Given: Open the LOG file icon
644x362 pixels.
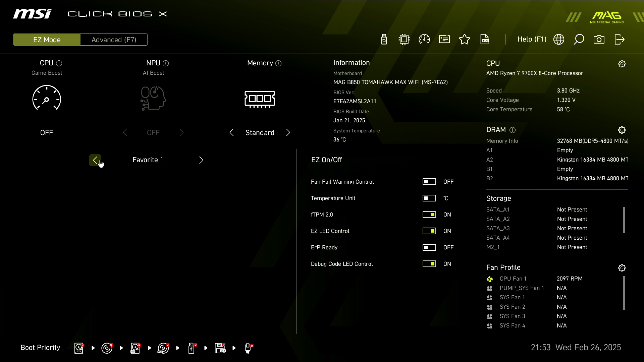Looking at the screenshot, I should [485, 40].
